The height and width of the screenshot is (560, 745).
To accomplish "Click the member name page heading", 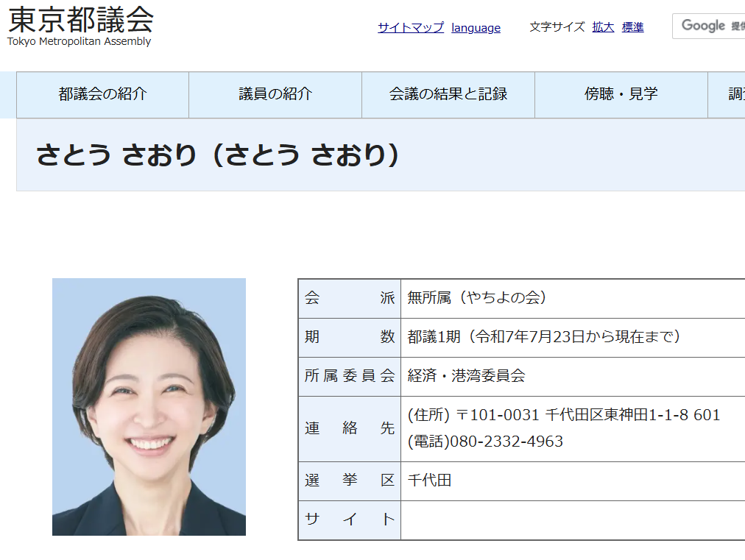I will pyautogui.click(x=219, y=155).
